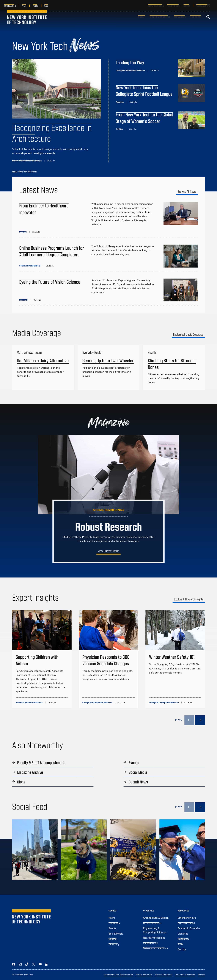Click Explore All Expert Insights button

[x=189, y=600]
